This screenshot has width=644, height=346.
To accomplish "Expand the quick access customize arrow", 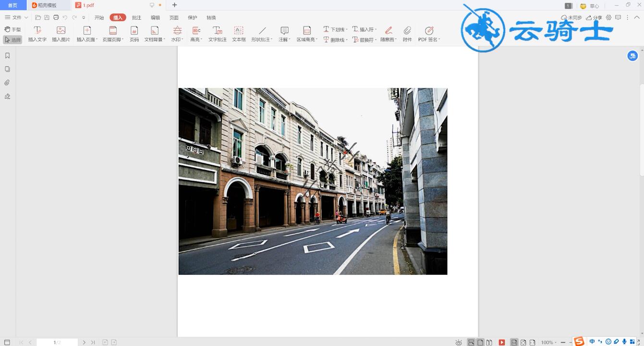I will pyautogui.click(x=84, y=18).
